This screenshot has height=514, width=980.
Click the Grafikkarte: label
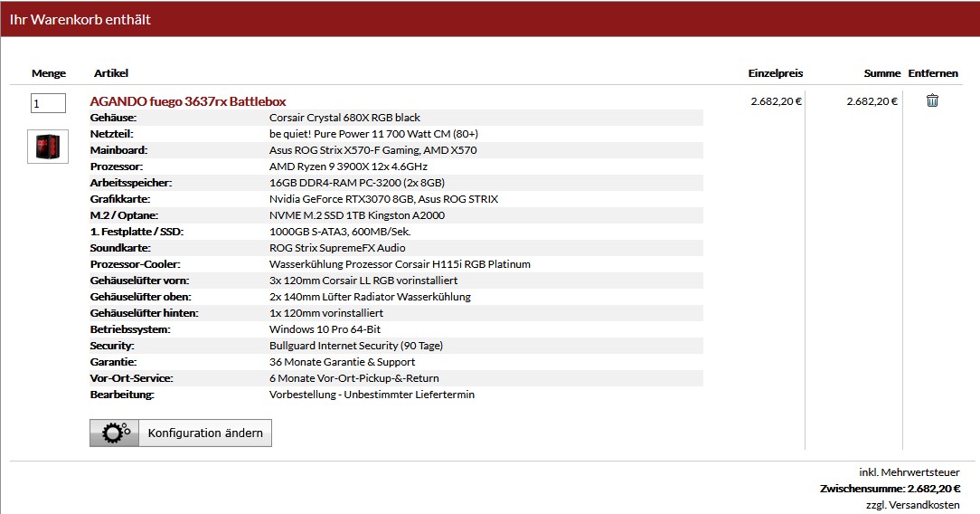pos(120,199)
